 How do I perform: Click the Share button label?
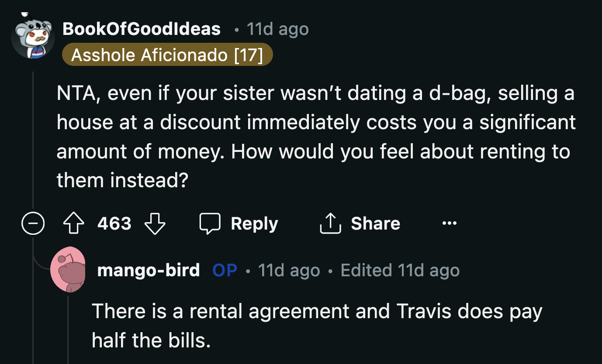375,223
